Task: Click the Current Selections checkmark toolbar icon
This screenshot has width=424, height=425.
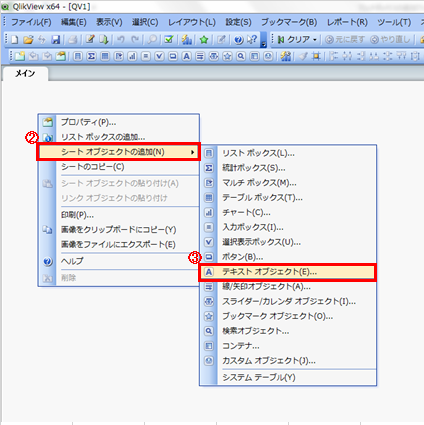Action: click(169, 40)
